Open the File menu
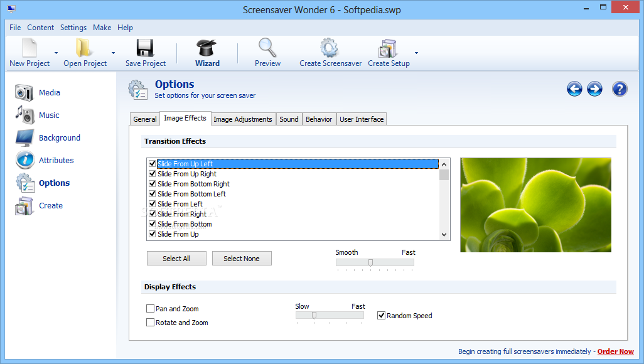 tap(15, 28)
